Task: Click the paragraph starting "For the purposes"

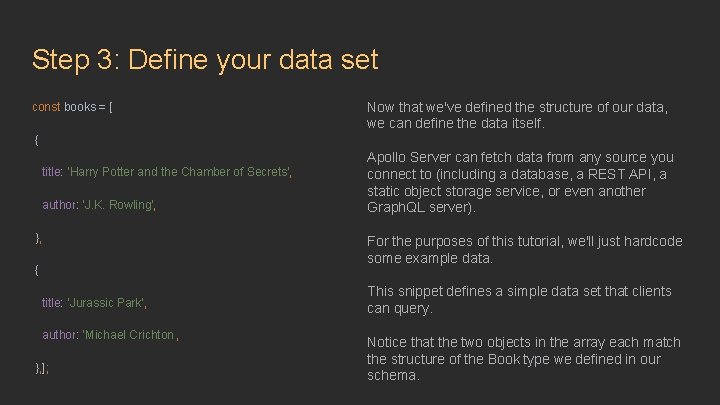Action: [524, 250]
